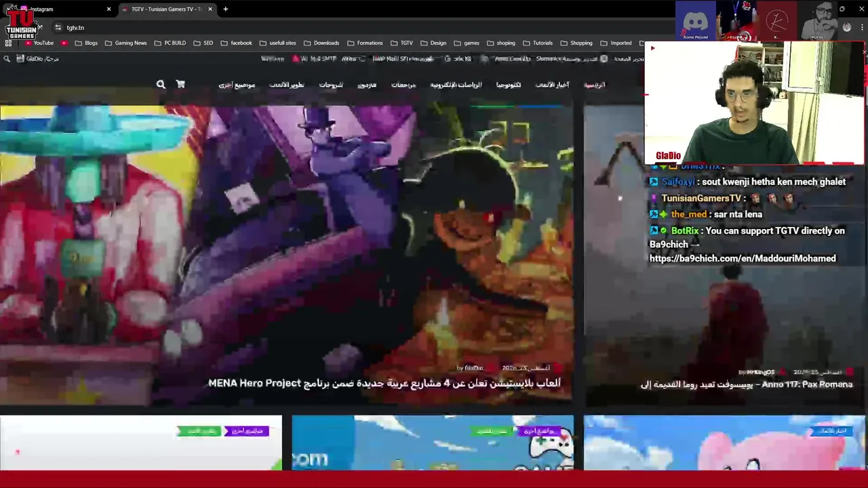Open the Shopping bookmark folder
Viewport: 868px width, 488px height.
click(576, 43)
